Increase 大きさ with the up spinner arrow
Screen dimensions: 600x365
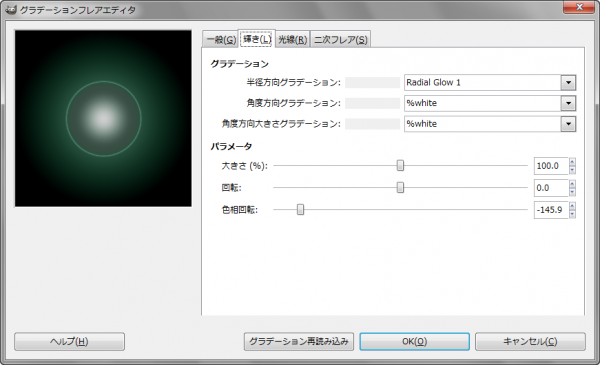pyautogui.click(x=572, y=162)
